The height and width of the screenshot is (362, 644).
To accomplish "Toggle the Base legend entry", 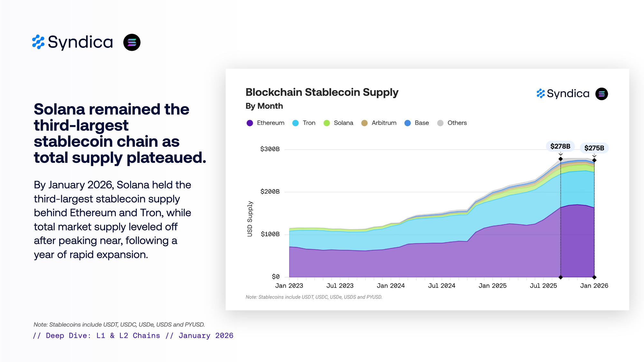I will click(417, 123).
